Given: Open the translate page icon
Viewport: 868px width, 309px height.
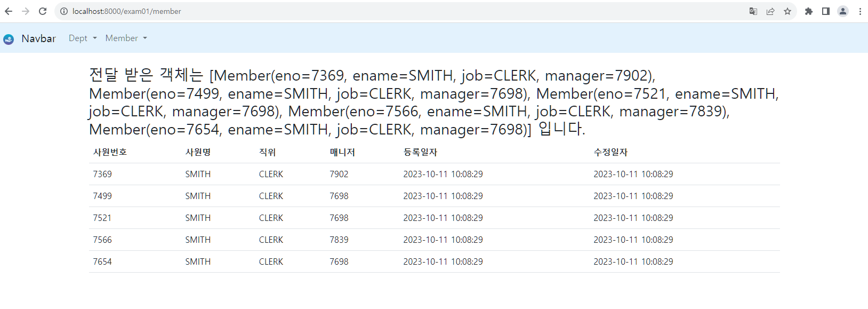Looking at the screenshot, I should (x=753, y=11).
